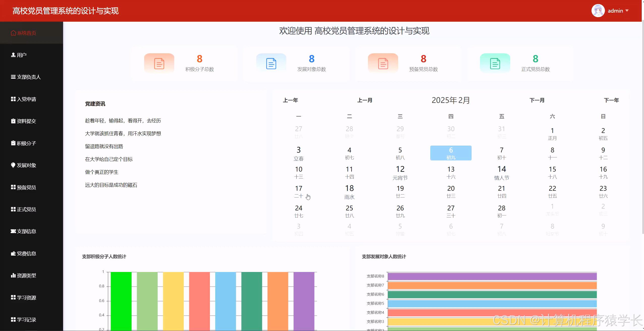Select the 用户 user icon in sidebar
The height and width of the screenshot is (331, 644).
[13, 54]
